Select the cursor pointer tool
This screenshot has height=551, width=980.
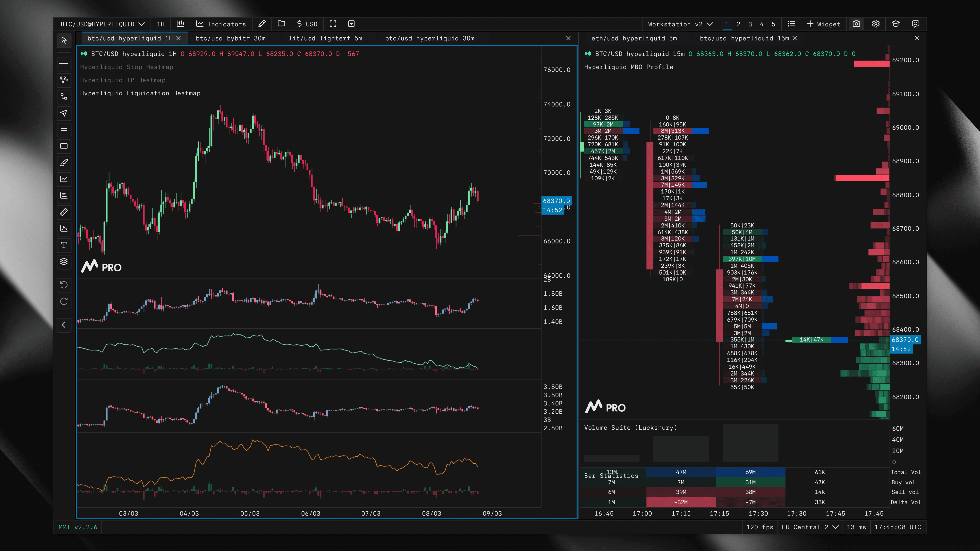pos(64,40)
